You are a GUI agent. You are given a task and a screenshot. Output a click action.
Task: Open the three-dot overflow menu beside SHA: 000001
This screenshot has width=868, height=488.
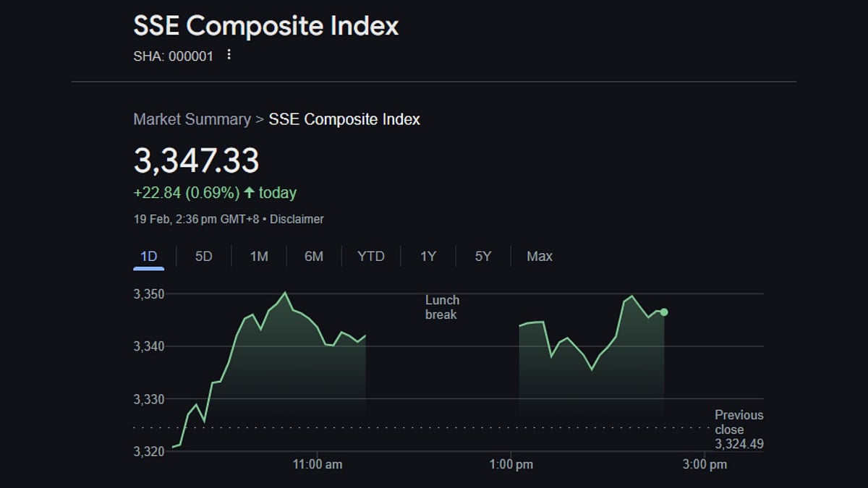(x=229, y=54)
